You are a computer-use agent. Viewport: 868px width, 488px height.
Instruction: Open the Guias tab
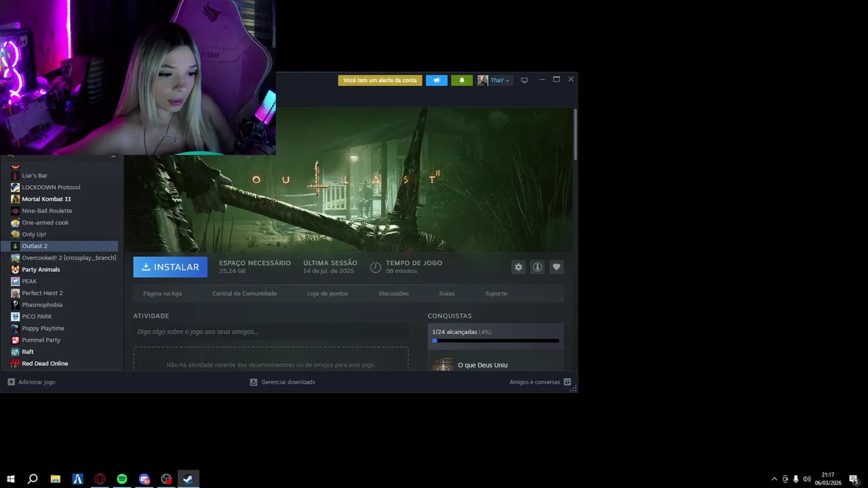(447, 293)
